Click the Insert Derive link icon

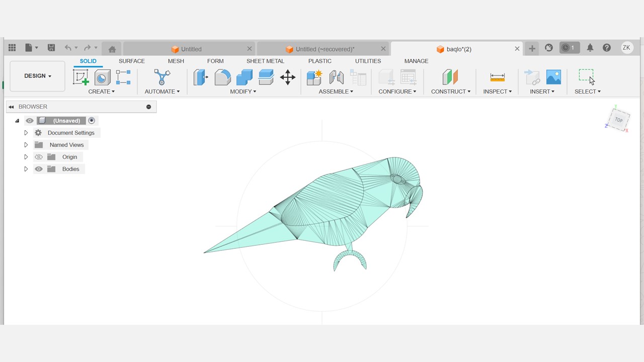click(x=532, y=77)
